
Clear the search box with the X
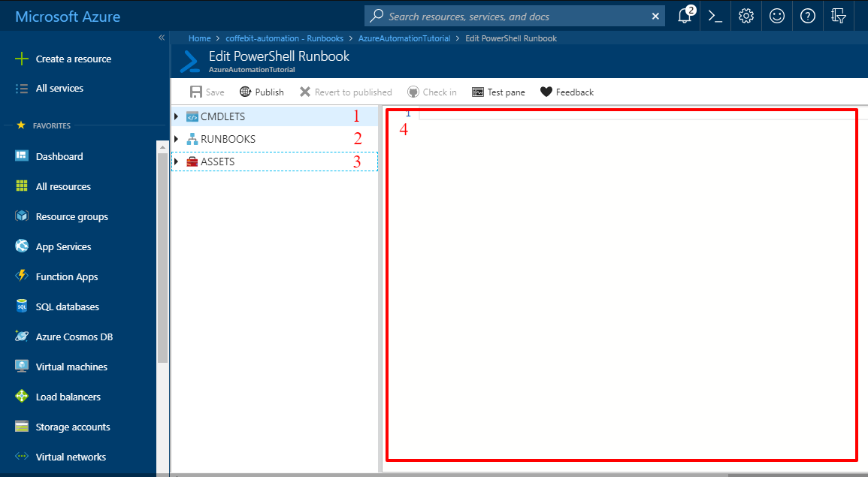coord(655,16)
